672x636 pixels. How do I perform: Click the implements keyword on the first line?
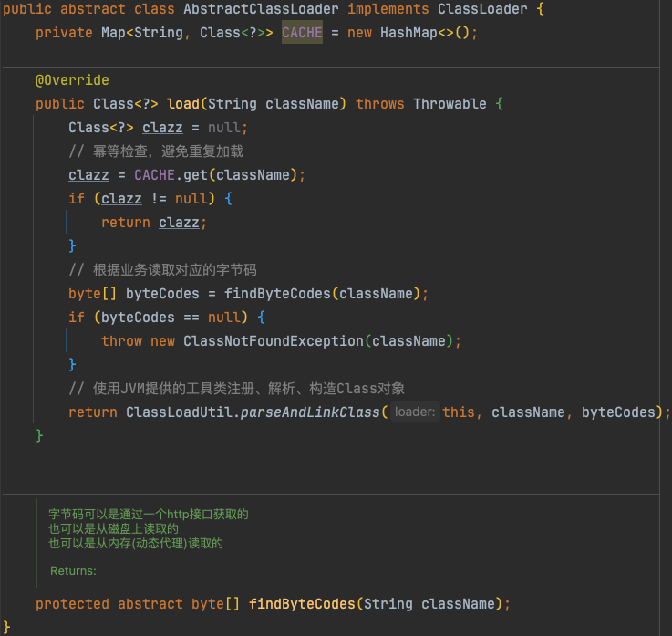pos(388,9)
